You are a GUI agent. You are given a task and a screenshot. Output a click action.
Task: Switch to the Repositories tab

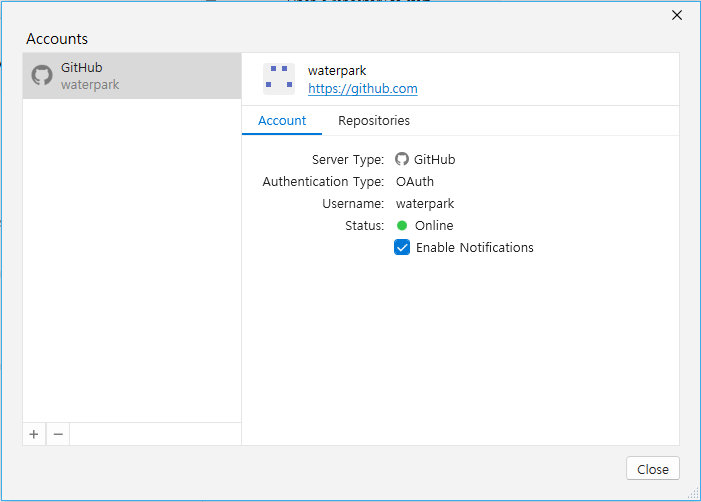(374, 121)
